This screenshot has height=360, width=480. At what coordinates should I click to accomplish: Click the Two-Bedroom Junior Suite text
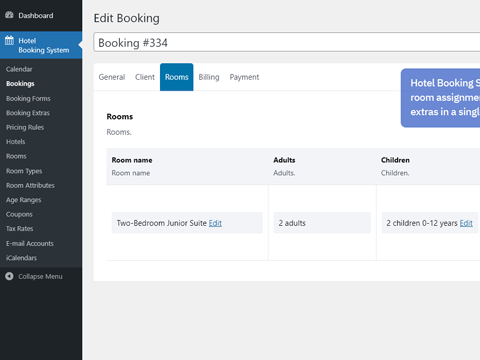point(162,223)
